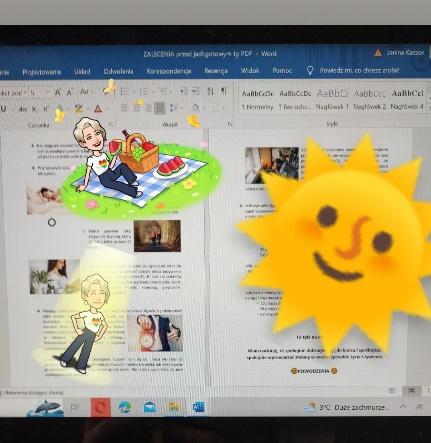
Task: Open the '3°C Duże zachmurze...' weather widget
Action: (347, 407)
